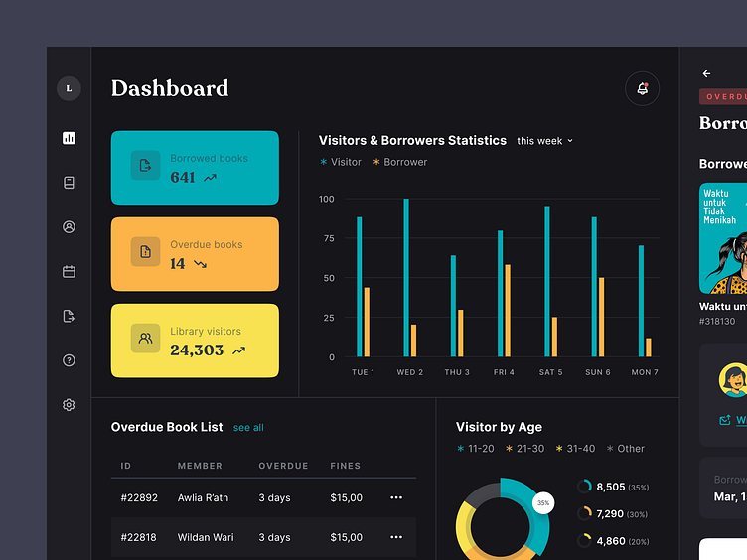Viewport: 747px width, 560px height.
Task: Click the notification bell button
Action: (x=642, y=89)
